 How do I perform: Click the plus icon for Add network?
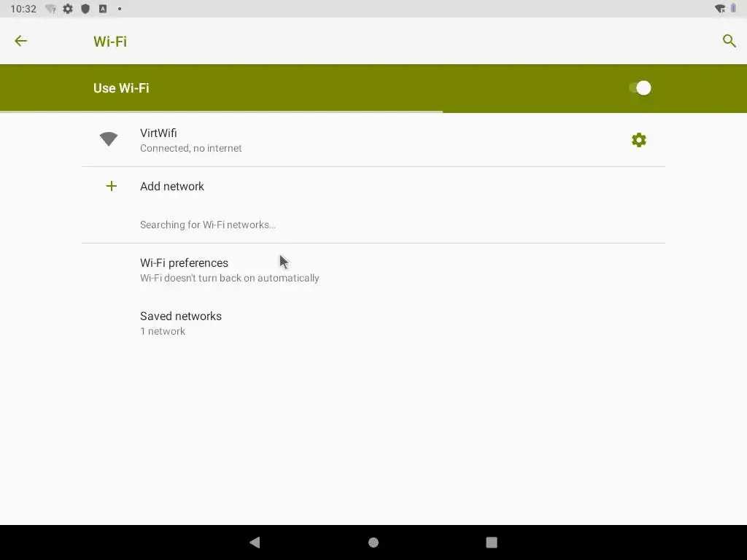click(112, 186)
